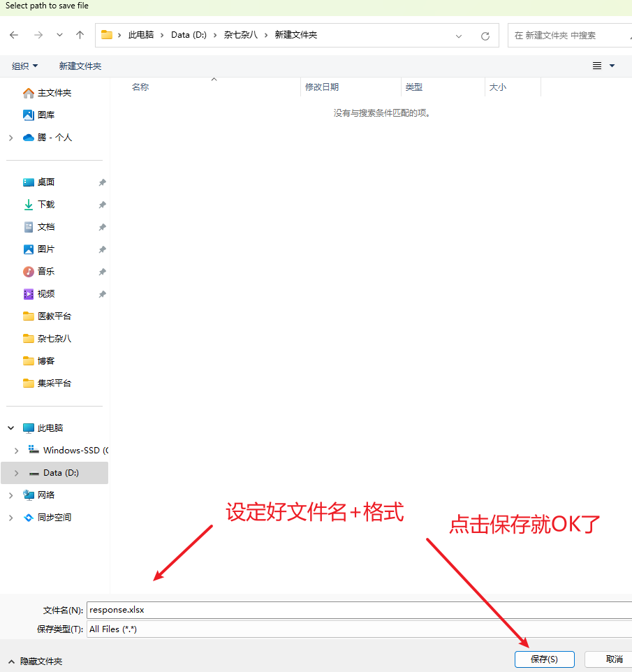Open 图片 quick access folder
The height and width of the screenshot is (672, 632).
click(46, 249)
